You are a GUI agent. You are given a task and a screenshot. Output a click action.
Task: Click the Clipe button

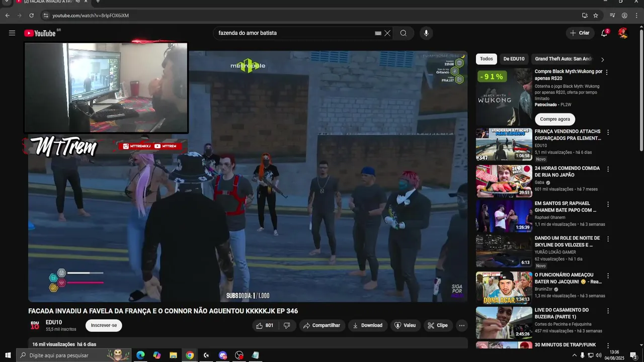[x=438, y=325]
